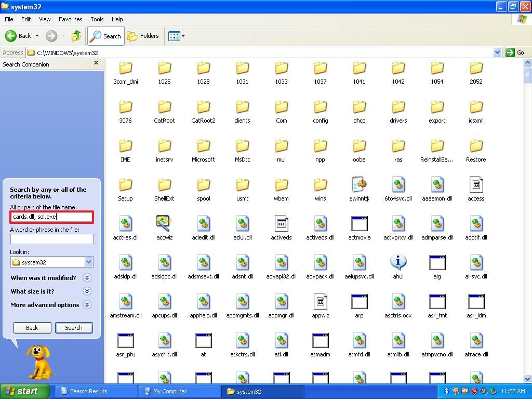This screenshot has width=532, height=399.
Task: Expand the What size is it section
Action: coord(87,291)
